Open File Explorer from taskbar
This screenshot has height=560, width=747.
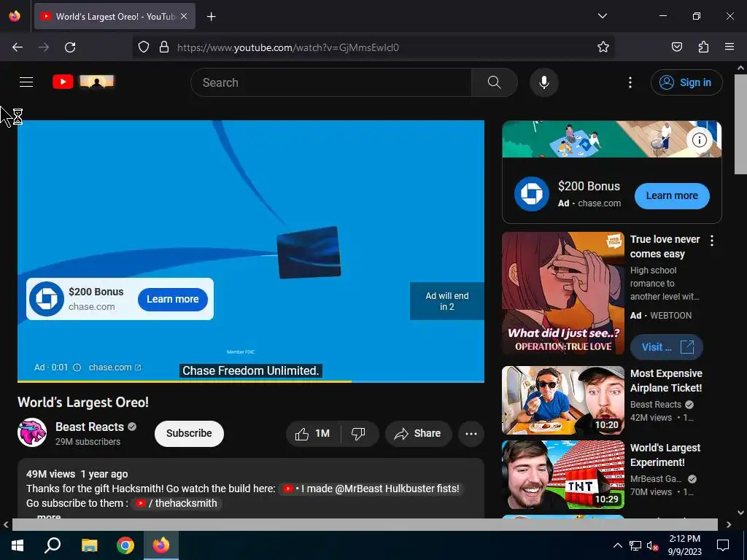pos(89,545)
